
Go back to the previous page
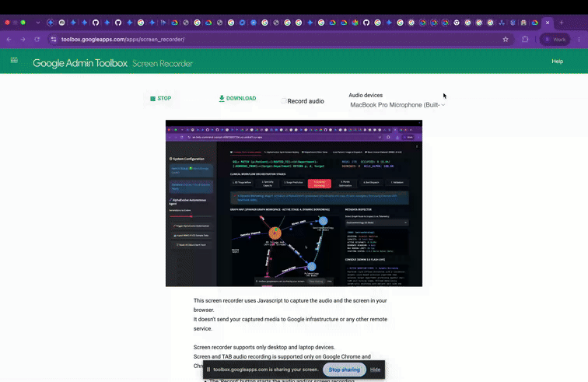(9, 39)
